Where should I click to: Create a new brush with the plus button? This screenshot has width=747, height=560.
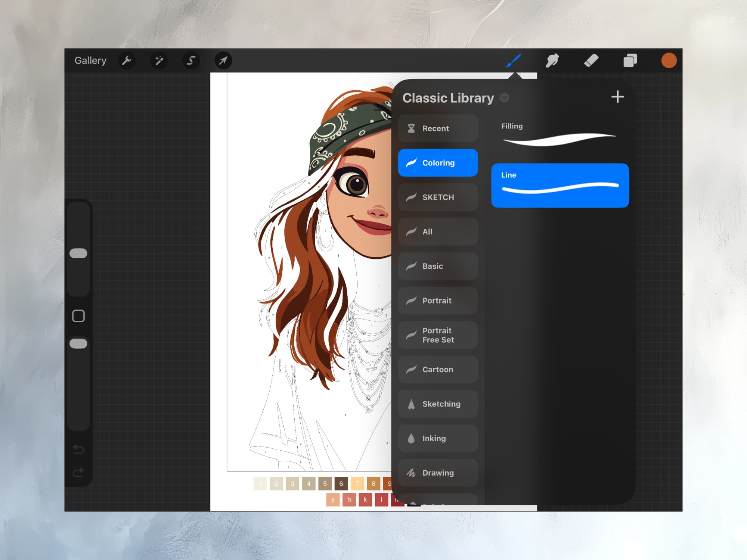(x=618, y=97)
